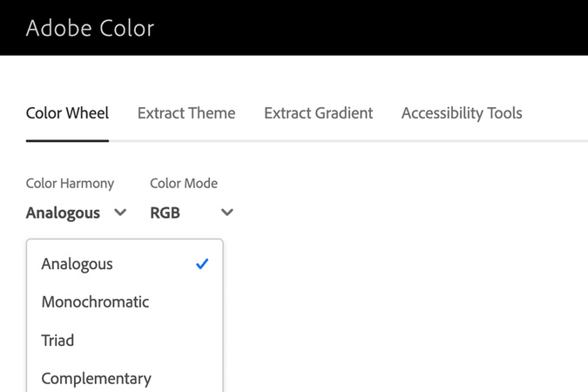Image resolution: width=588 pixels, height=392 pixels.
Task: Open the Color Wheel tab
Action: coord(67,113)
